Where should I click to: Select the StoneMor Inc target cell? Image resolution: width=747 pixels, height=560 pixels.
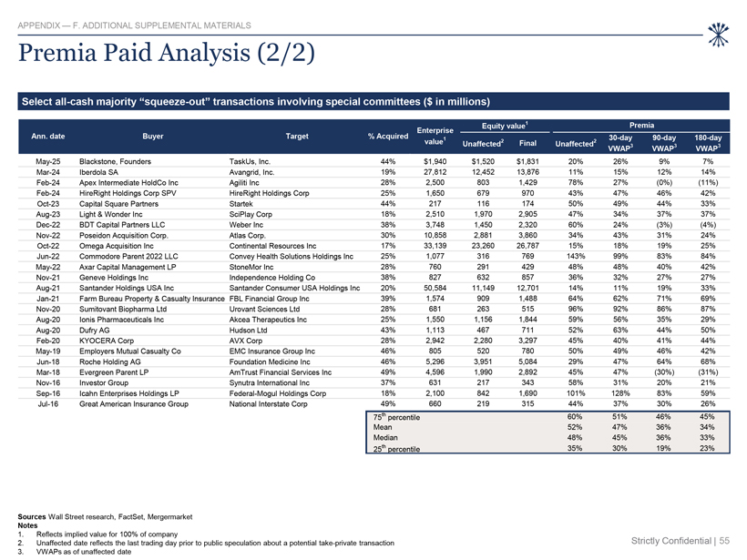[x=251, y=267]
